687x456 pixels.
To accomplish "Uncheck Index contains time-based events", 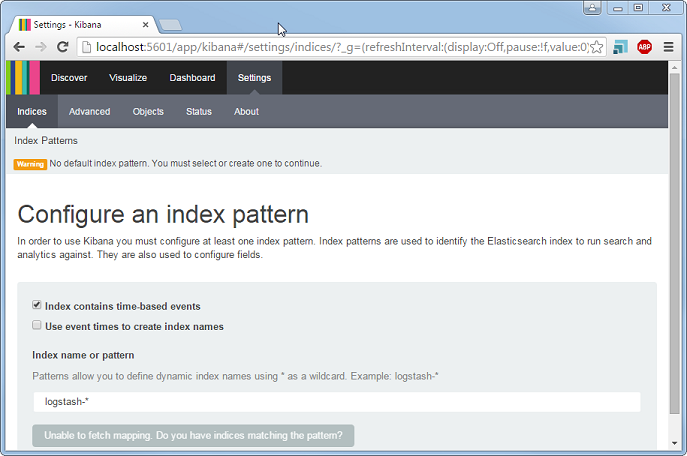I will [37, 305].
